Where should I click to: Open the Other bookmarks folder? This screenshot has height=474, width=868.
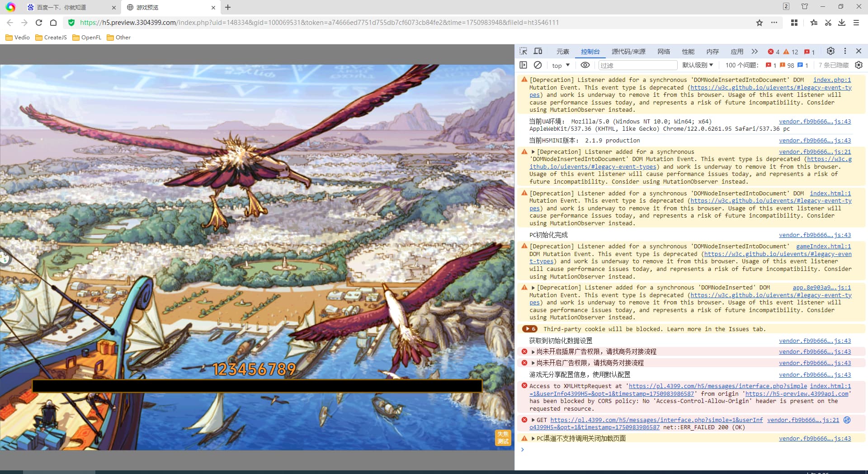pyautogui.click(x=118, y=38)
